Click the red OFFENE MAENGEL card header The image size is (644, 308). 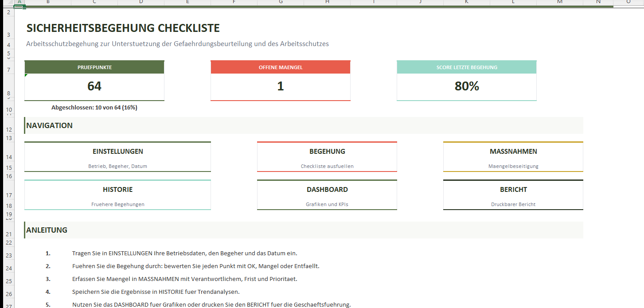280,67
